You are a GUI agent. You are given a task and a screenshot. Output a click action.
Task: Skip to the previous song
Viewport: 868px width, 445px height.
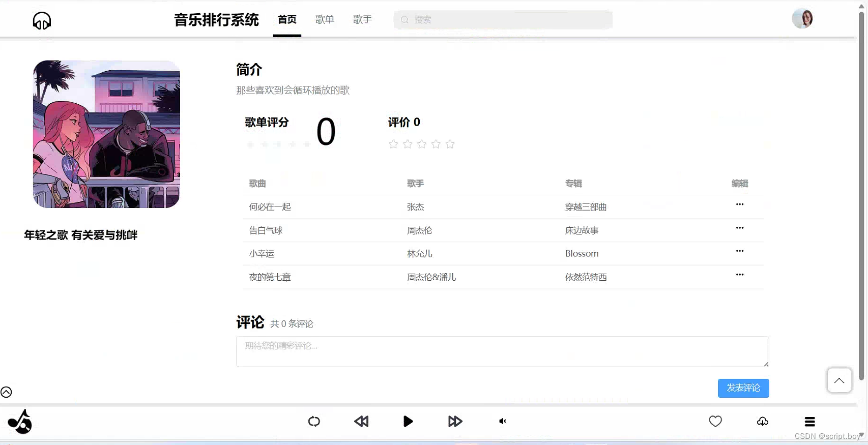[x=361, y=421]
